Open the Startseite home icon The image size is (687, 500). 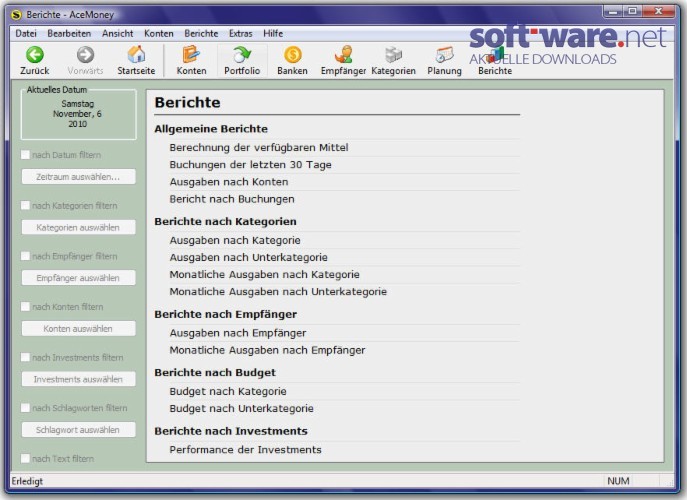click(136, 60)
